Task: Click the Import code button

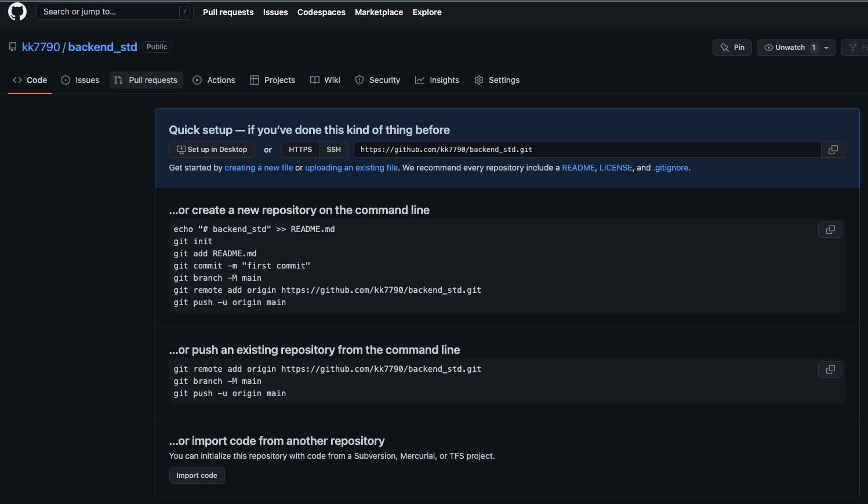Action: [197, 475]
